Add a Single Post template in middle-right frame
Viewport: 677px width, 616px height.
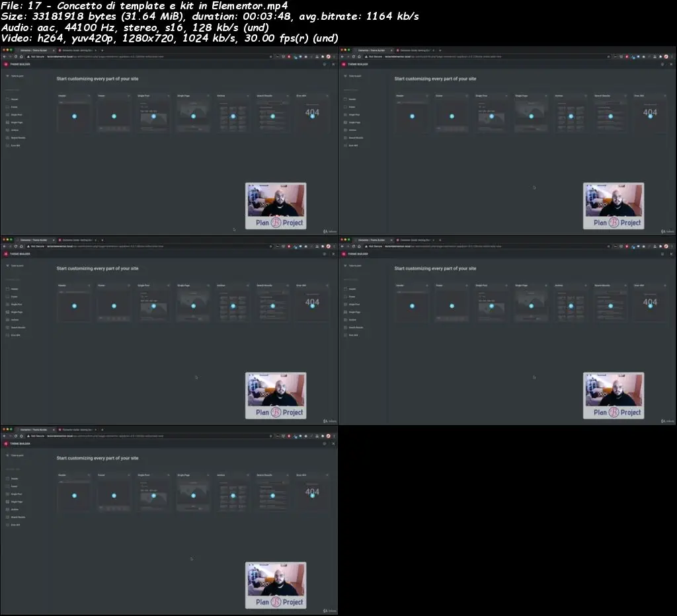pyautogui.click(x=491, y=305)
